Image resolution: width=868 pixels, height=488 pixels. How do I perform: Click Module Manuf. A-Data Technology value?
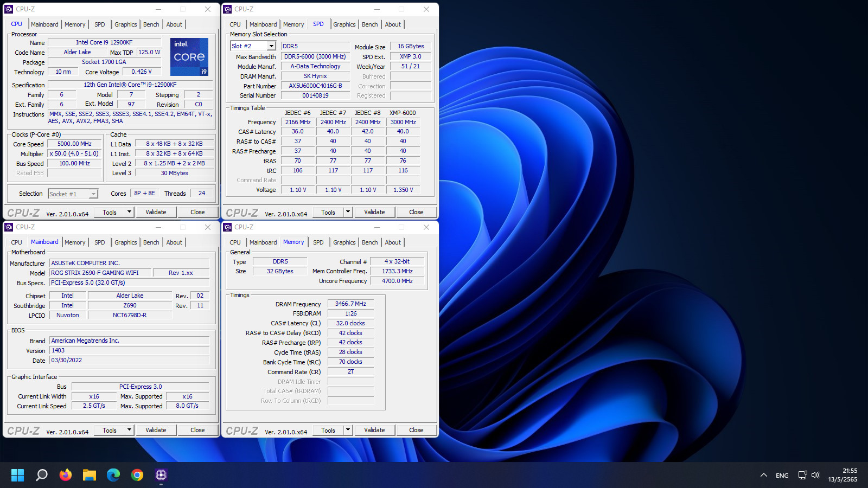click(x=315, y=66)
